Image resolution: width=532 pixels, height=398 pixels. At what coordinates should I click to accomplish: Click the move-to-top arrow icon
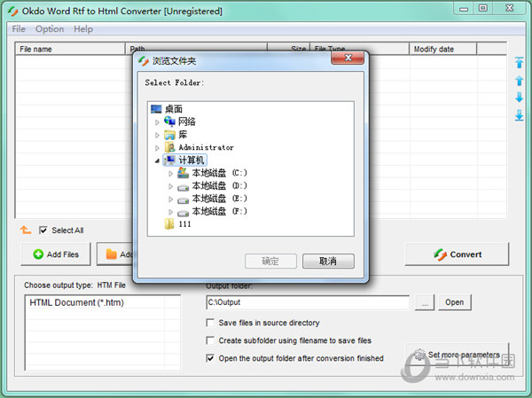tap(519, 63)
